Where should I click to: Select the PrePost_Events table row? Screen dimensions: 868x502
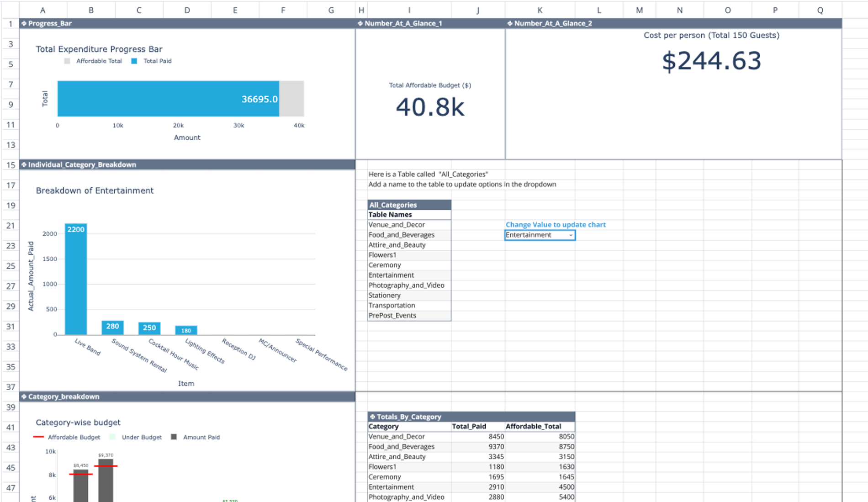[x=409, y=315]
